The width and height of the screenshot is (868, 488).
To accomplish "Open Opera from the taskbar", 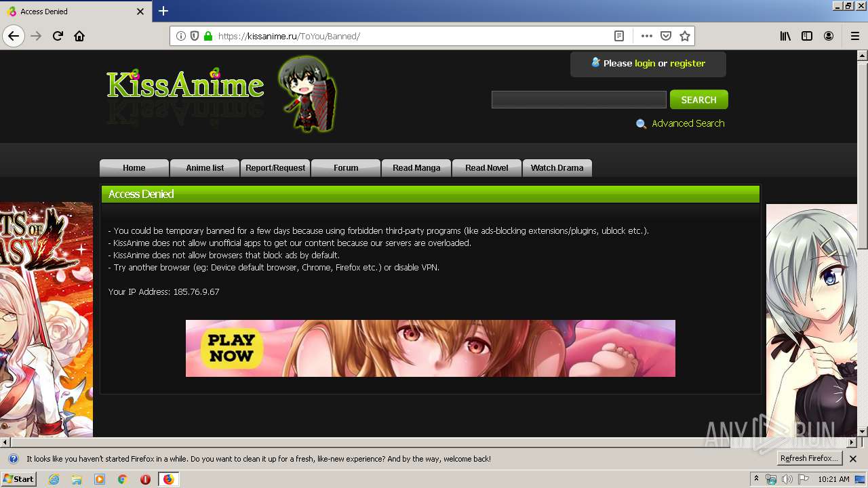I will (145, 479).
